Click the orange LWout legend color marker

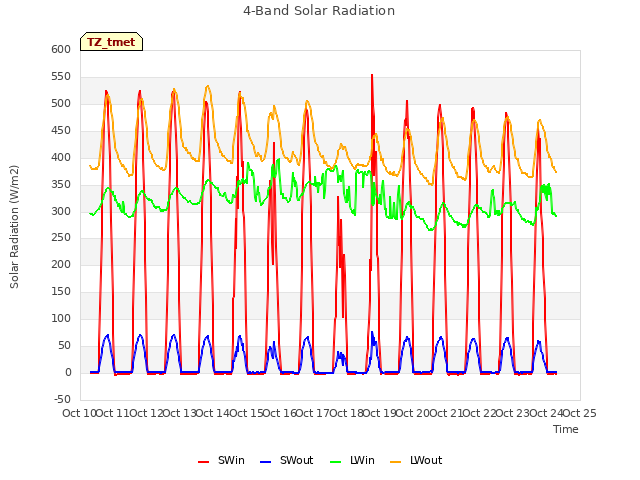[396, 462]
